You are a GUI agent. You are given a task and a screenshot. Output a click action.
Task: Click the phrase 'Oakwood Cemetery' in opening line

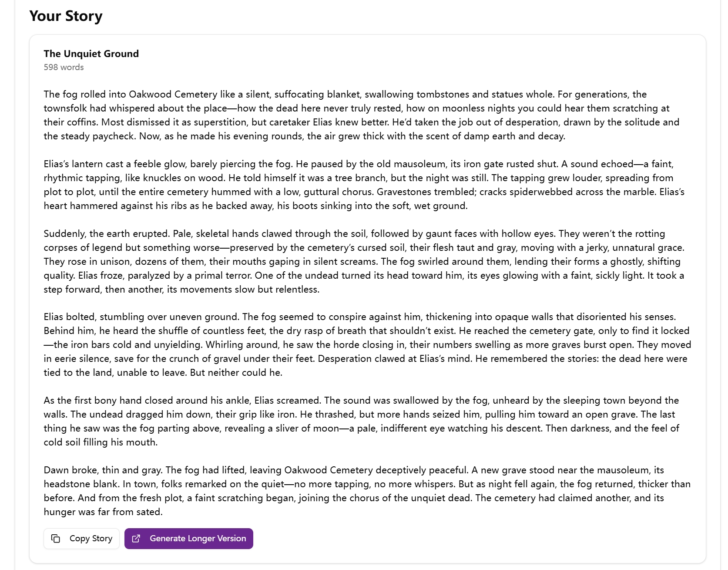click(175, 94)
